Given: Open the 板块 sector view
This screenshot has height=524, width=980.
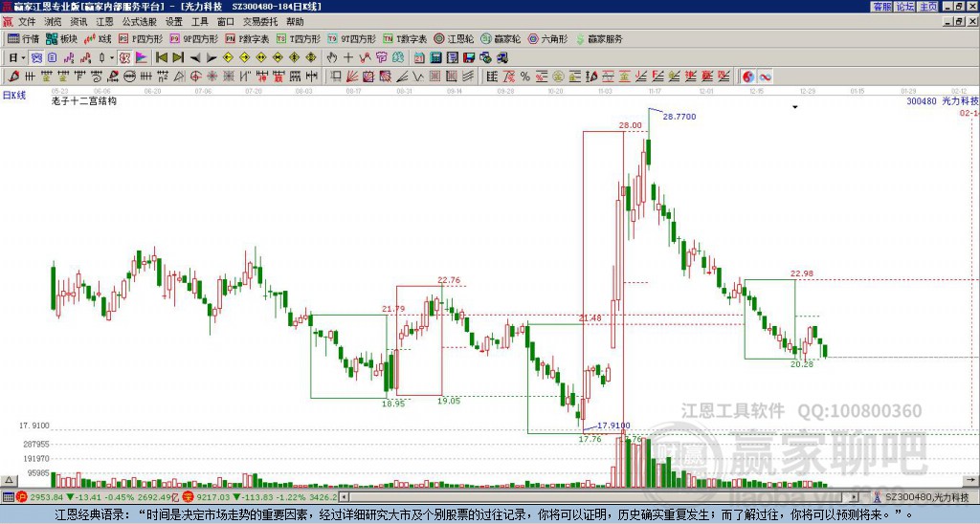Looking at the screenshot, I should pos(61,38).
